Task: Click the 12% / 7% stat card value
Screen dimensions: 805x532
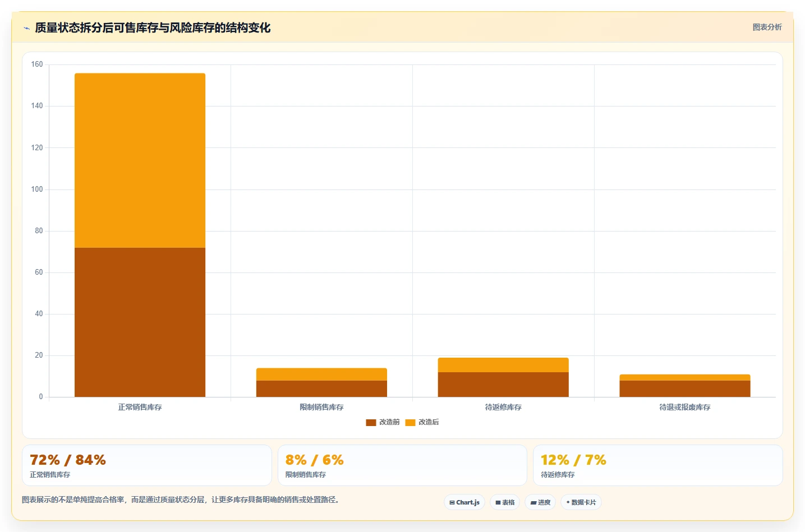Action: pyautogui.click(x=573, y=460)
